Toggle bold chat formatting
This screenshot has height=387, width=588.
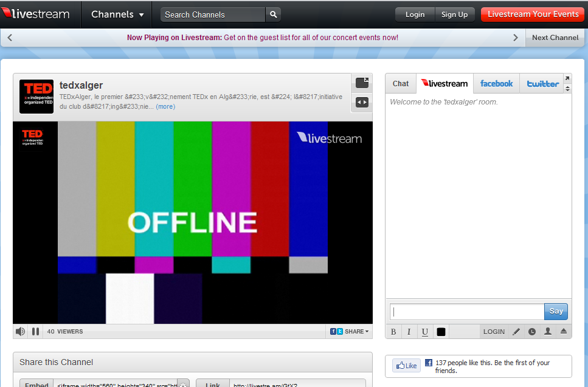(x=393, y=332)
